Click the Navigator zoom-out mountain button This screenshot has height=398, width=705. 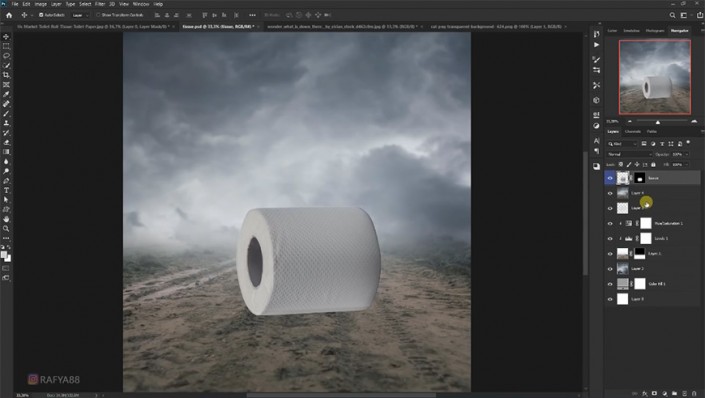click(x=629, y=121)
